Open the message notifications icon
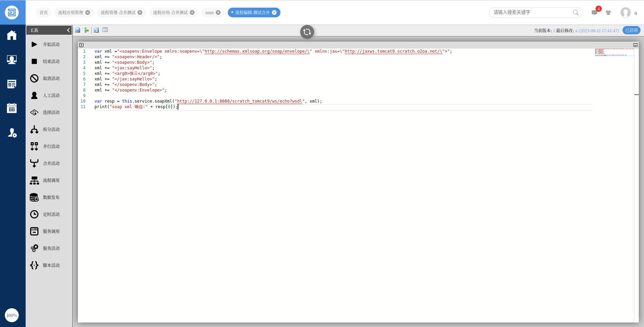Viewport: 644px width, 327px height. (595, 12)
